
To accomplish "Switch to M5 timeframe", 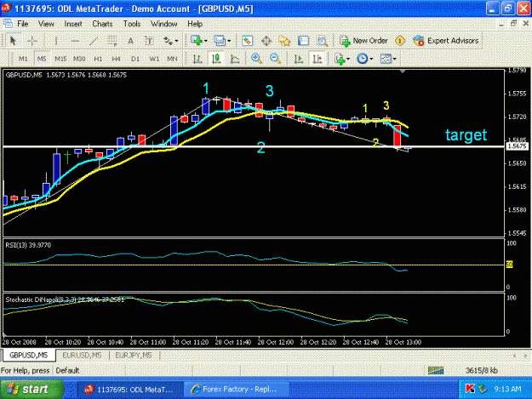I will point(42,59).
